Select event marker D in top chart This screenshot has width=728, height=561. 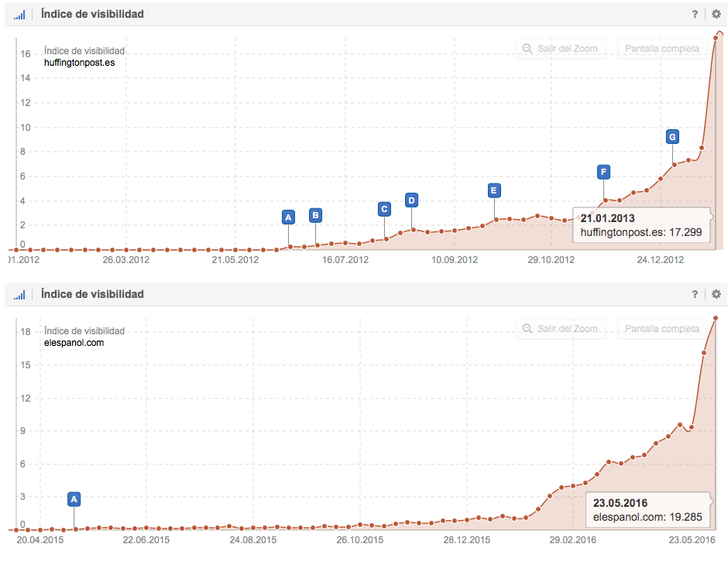411,200
